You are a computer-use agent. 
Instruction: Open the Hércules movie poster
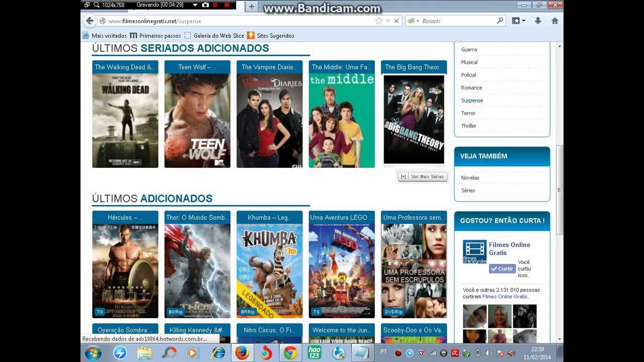125,271
